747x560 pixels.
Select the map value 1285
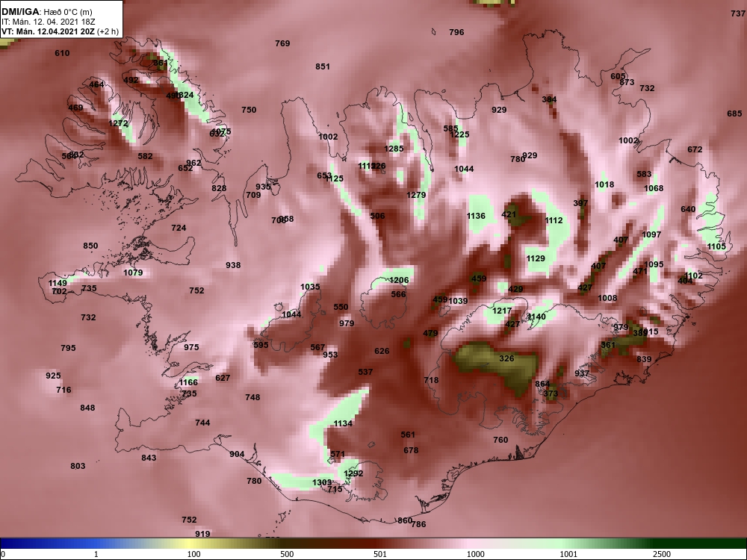pyautogui.click(x=394, y=149)
